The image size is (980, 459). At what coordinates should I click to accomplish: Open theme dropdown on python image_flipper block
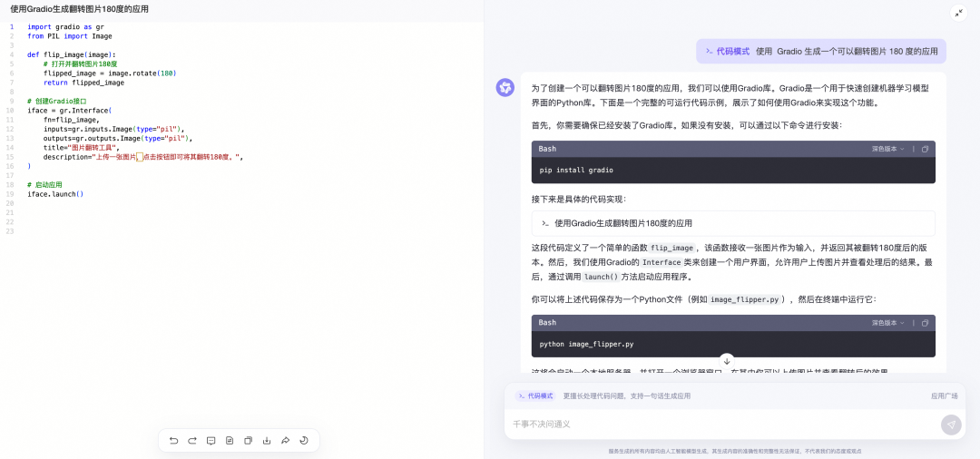click(888, 323)
